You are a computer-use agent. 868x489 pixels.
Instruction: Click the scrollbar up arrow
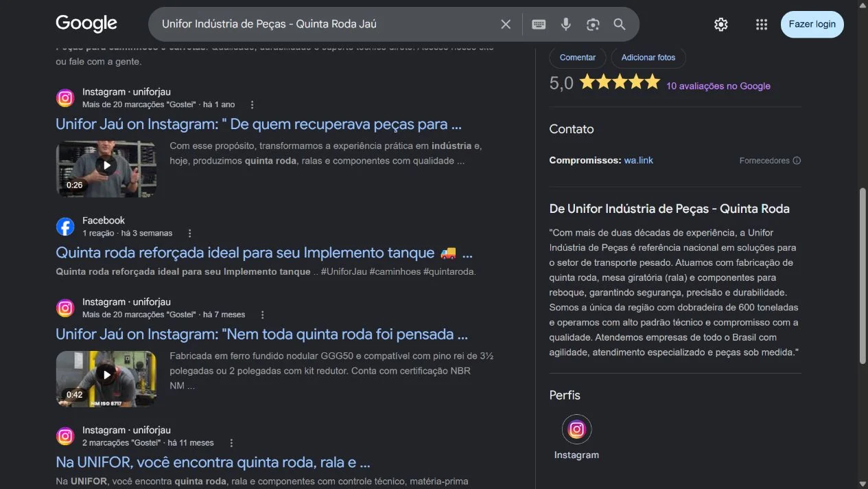863,5
